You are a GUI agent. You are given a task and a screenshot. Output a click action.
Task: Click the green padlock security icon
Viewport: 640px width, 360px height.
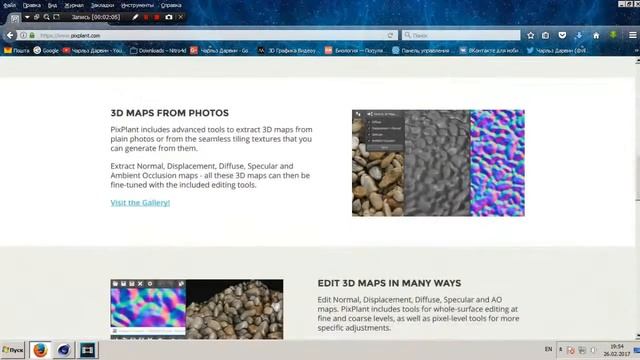(32, 36)
